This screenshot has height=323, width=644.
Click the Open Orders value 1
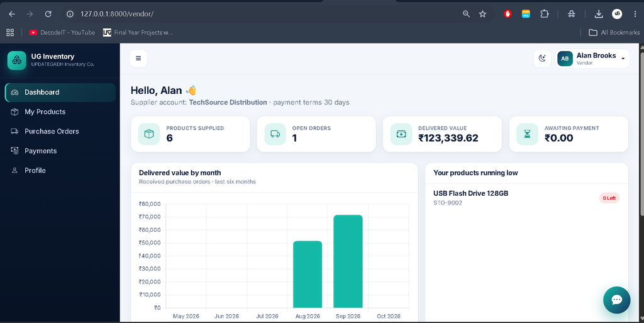coord(294,138)
